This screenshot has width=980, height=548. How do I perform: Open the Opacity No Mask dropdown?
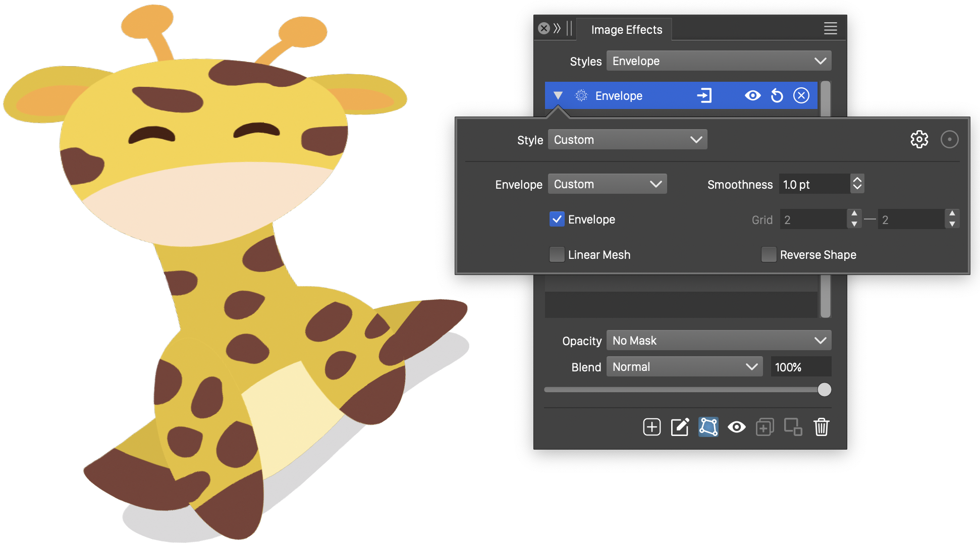[x=719, y=341]
